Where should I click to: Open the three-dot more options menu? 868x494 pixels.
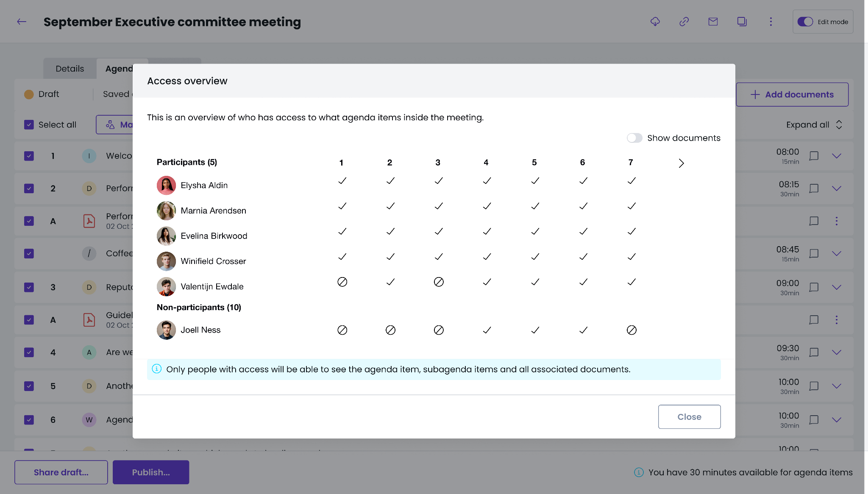click(x=771, y=22)
